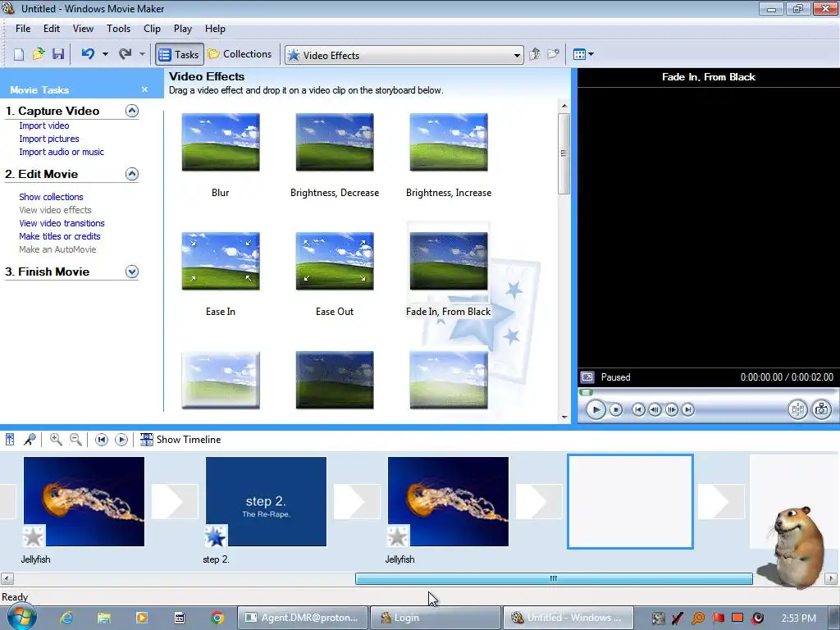This screenshot has height=630, width=840.
Task: Click the Next Frame button
Action: (671, 410)
